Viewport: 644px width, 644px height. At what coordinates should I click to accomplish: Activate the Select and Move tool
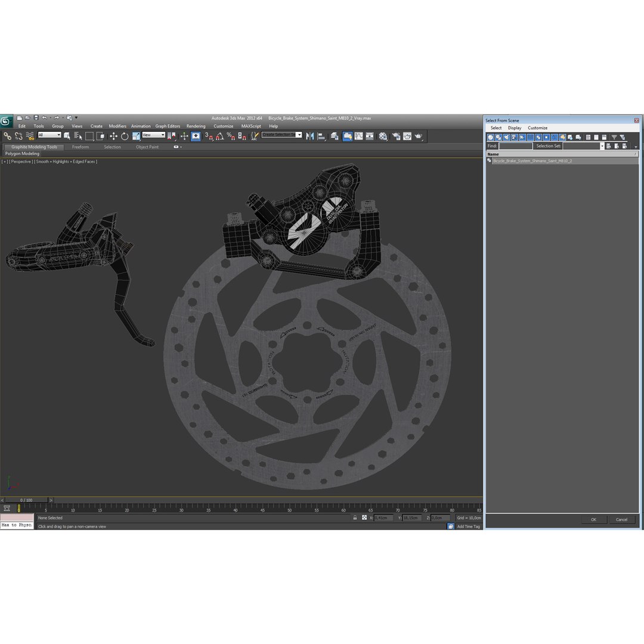[x=113, y=136]
